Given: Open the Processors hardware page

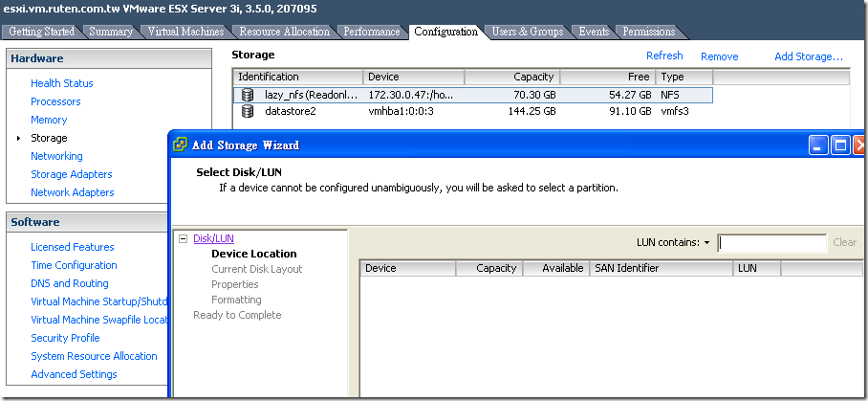Looking at the screenshot, I should [55, 101].
